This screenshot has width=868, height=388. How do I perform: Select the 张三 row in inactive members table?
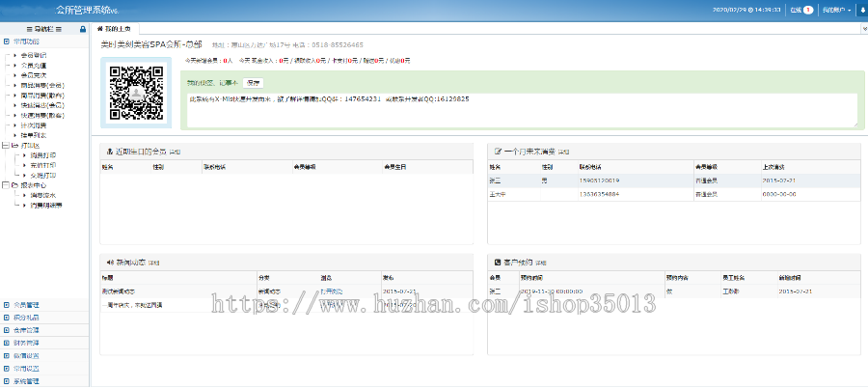point(674,180)
